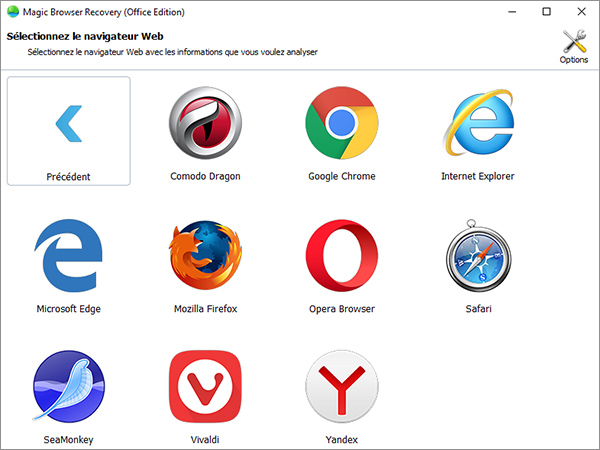Image resolution: width=600 pixels, height=450 pixels.
Task: Pick the Internet Explorer icon
Action: 478,123
